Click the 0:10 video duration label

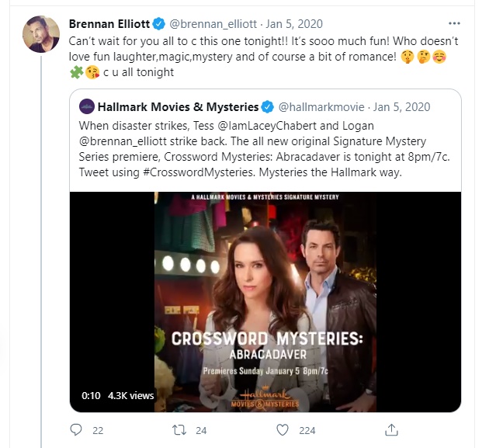click(91, 395)
